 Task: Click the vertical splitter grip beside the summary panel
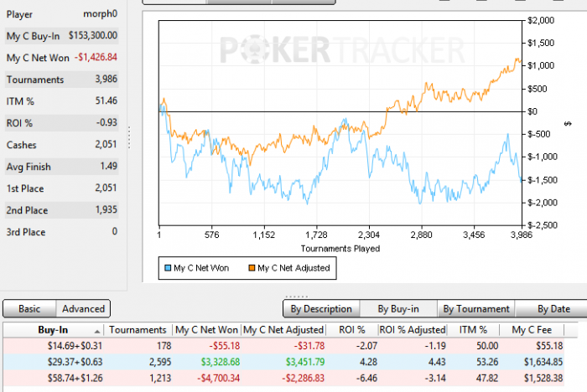point(129,137)
